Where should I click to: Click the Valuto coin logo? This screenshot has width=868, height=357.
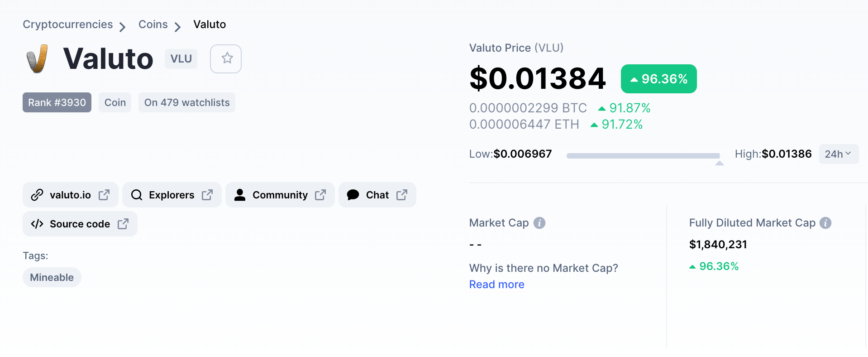tap(37, 59)
